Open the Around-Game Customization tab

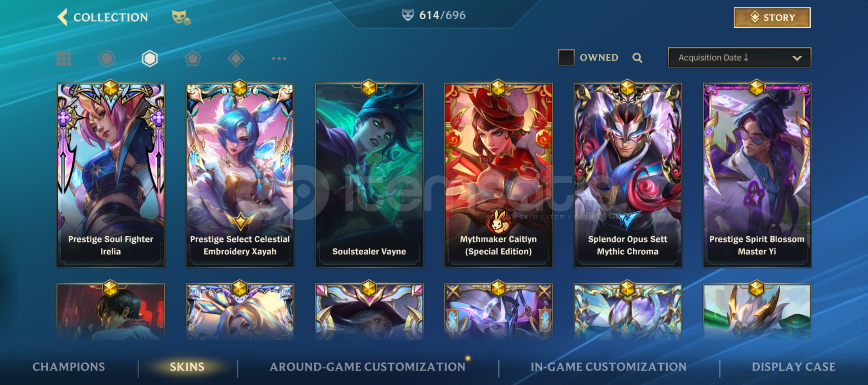pos(367,367)
